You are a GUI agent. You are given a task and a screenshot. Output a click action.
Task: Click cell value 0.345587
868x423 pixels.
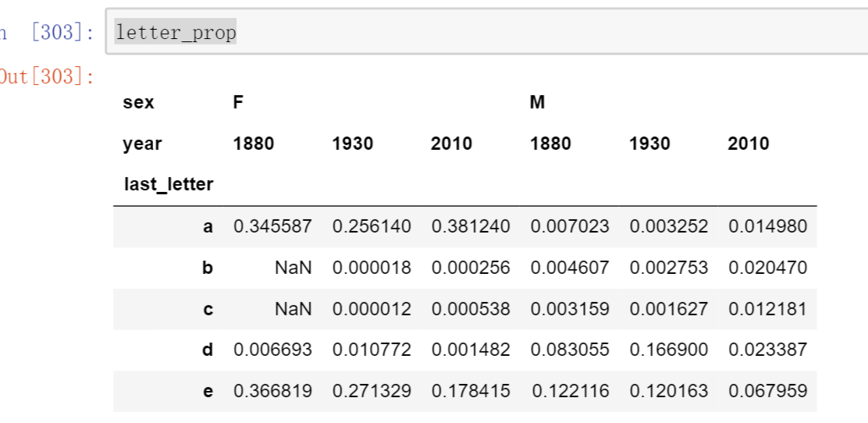(x=272, y=226)
